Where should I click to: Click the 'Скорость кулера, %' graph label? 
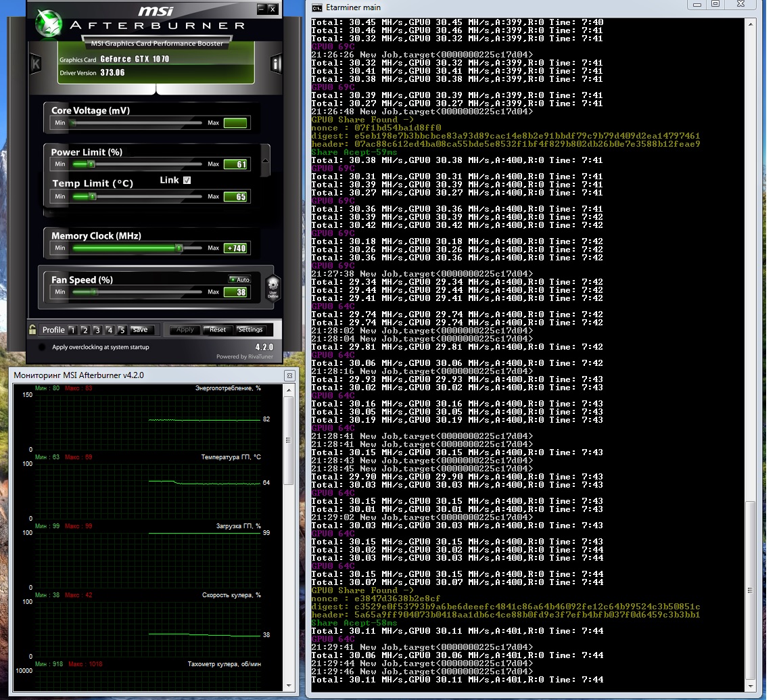pyautogui.click(x=231, y=595)
